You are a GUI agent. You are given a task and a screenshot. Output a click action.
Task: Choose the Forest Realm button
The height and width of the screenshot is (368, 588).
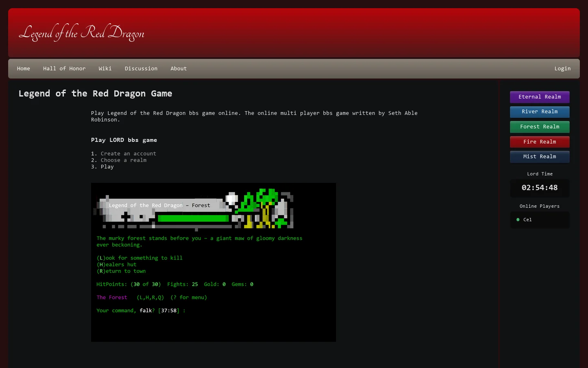pyautogui.click(x=540, y=127)
